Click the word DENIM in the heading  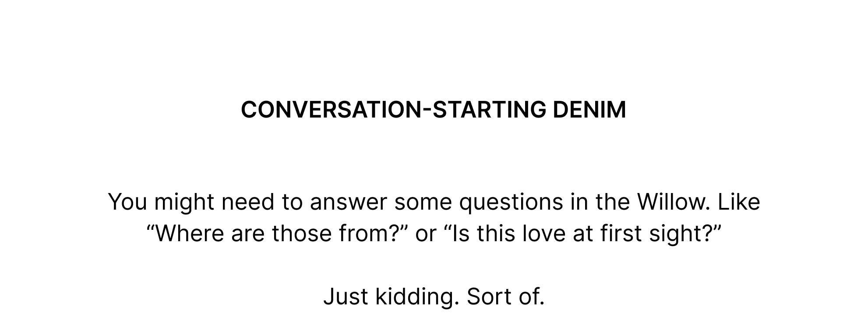pyautogui.click(x=589, y=110)
